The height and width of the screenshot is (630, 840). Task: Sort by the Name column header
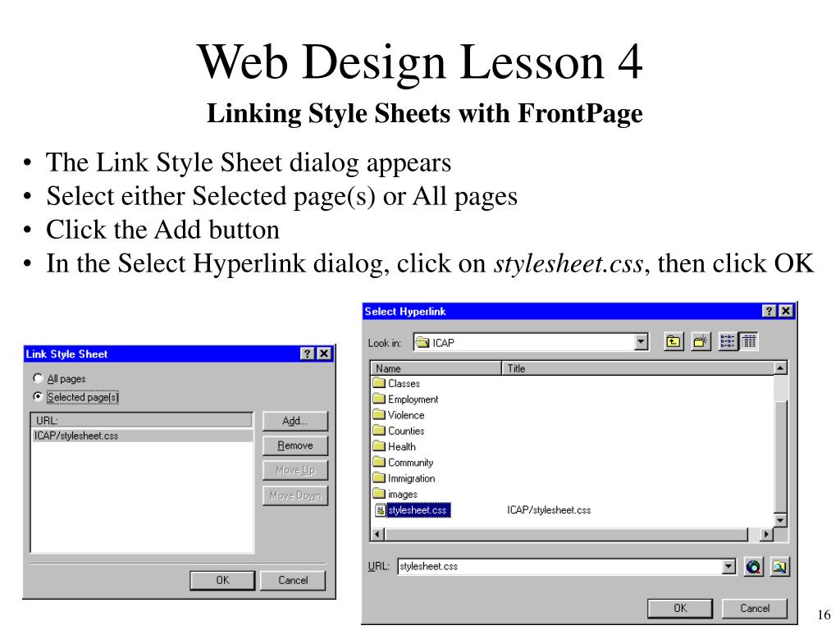pyautogui.click(x=436, y=368)
